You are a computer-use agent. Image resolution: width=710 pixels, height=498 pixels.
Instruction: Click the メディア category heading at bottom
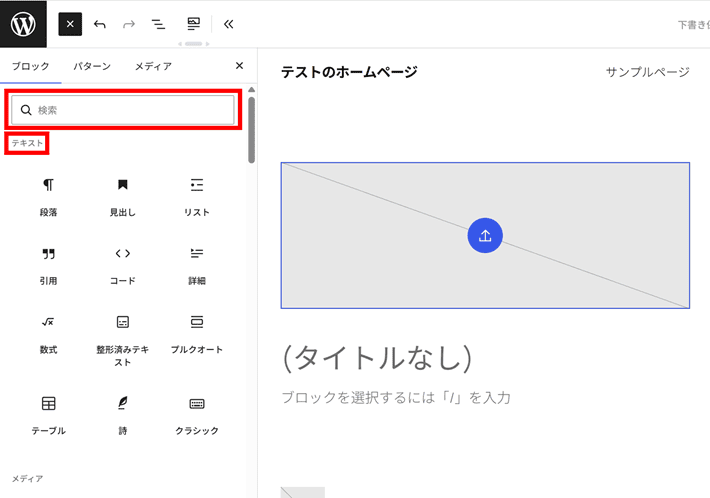pos(27,479)
